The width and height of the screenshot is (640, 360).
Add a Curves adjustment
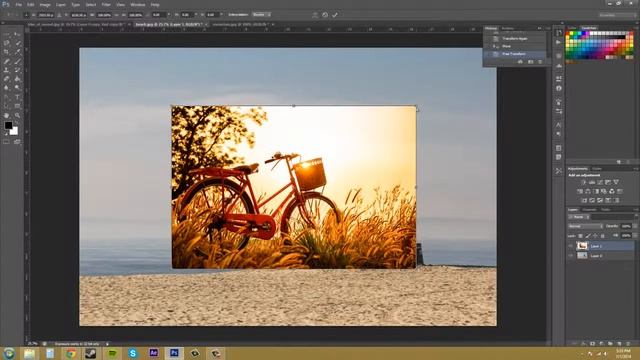tap(600, 182)
